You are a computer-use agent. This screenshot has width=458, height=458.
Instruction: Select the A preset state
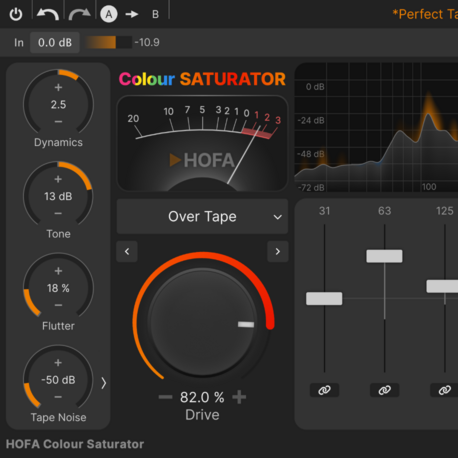point(109,14)
